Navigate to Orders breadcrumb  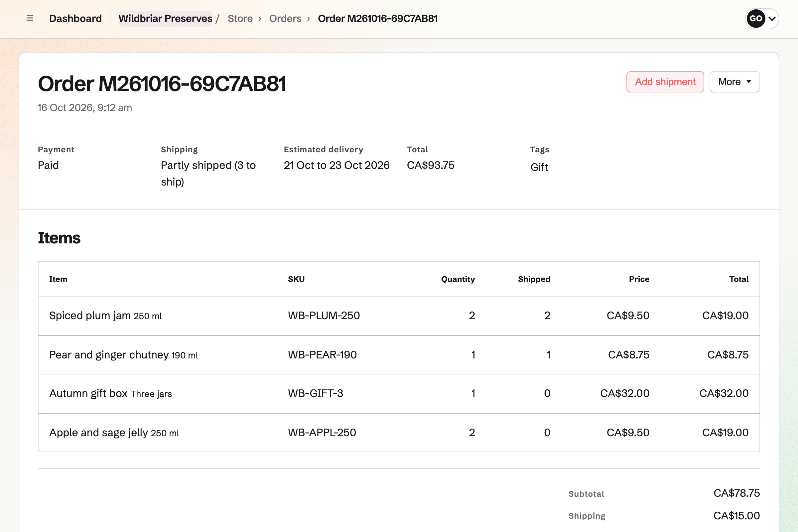(x=285, y=18)
